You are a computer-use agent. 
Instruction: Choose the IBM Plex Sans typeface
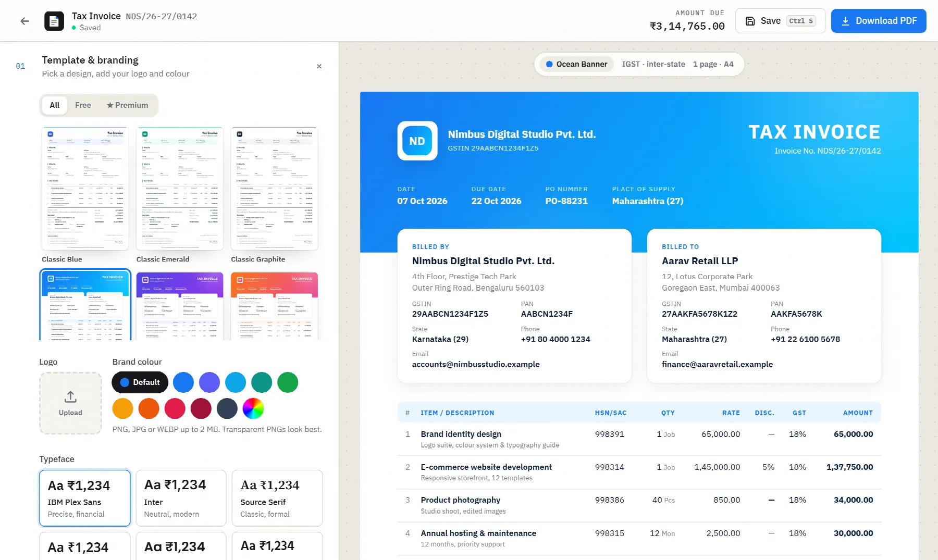tap(85, 498)
